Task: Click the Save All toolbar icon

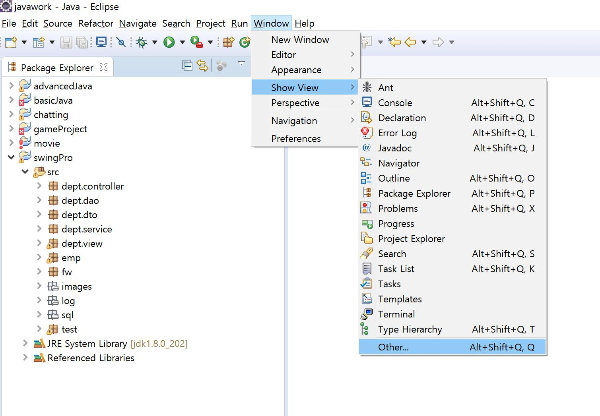Action: point(82,42)
